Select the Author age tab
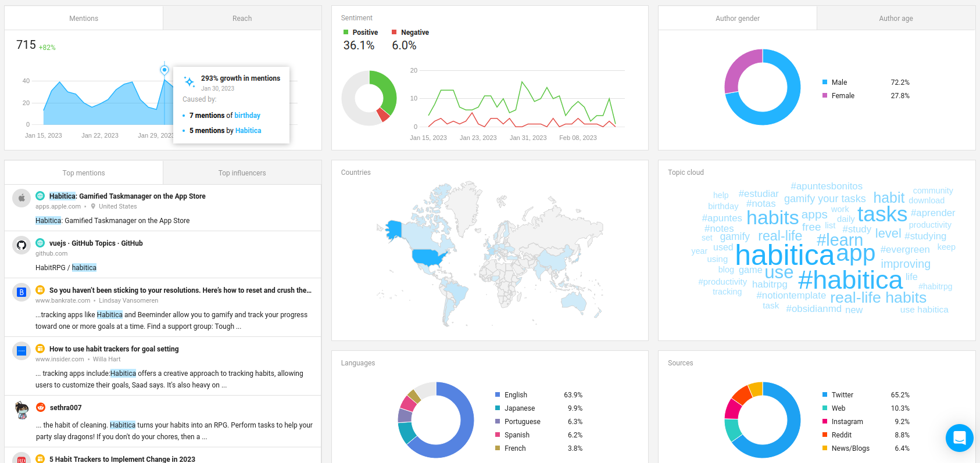This screenshot has width=980, height=463. [x=896, y=18]
